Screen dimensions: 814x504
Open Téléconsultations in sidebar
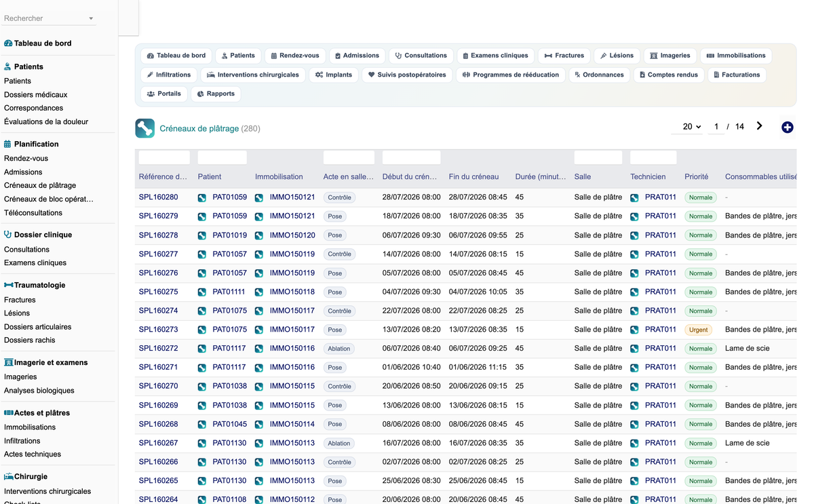point(33,212)
